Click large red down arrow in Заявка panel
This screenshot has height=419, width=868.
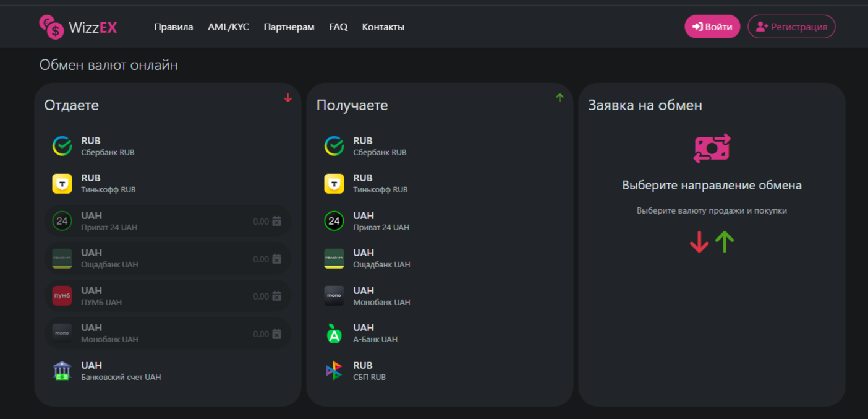coord(699,242)
